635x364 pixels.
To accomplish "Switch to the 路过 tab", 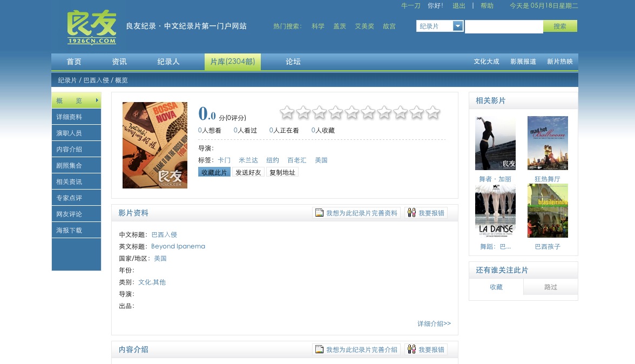I will coord(550,287).
